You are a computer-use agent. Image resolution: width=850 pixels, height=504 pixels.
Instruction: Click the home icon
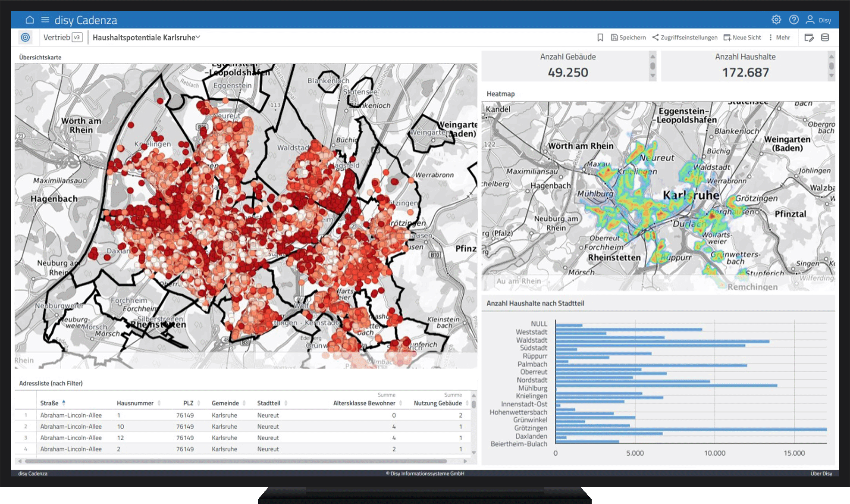[29, 20]
